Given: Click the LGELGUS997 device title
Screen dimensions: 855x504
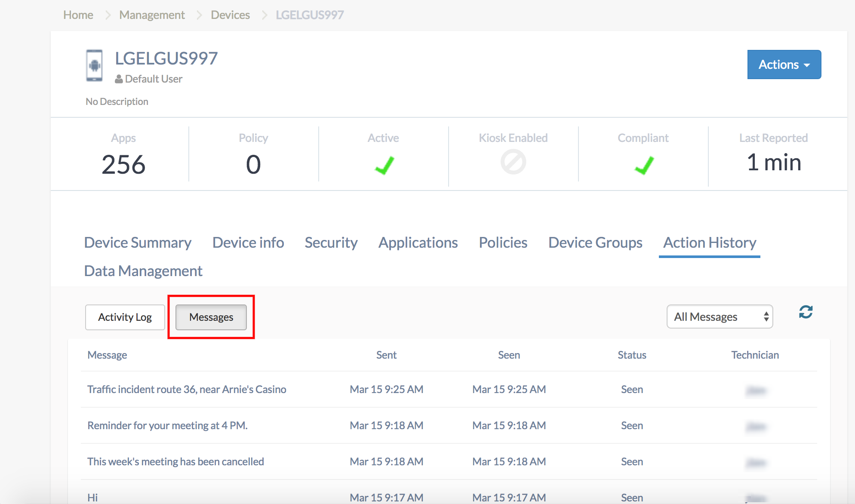Looking at the screenshot, I should point(166,58).
